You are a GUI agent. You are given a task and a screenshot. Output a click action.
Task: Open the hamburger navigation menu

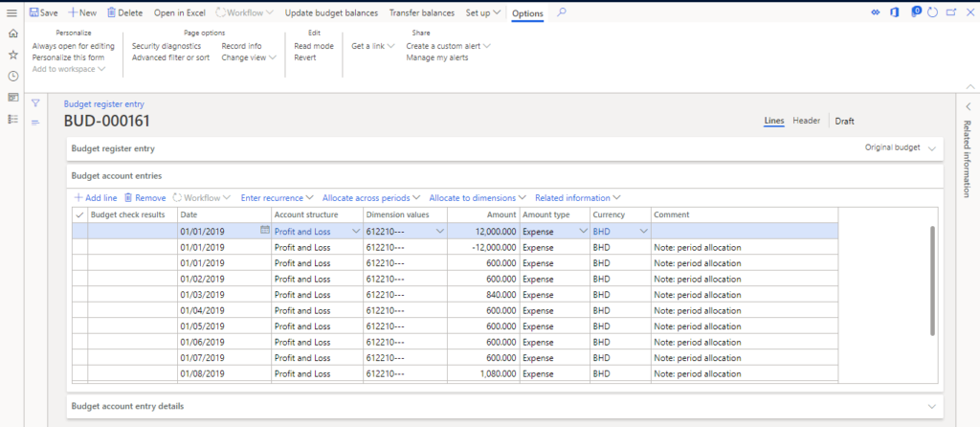(12, 12)
